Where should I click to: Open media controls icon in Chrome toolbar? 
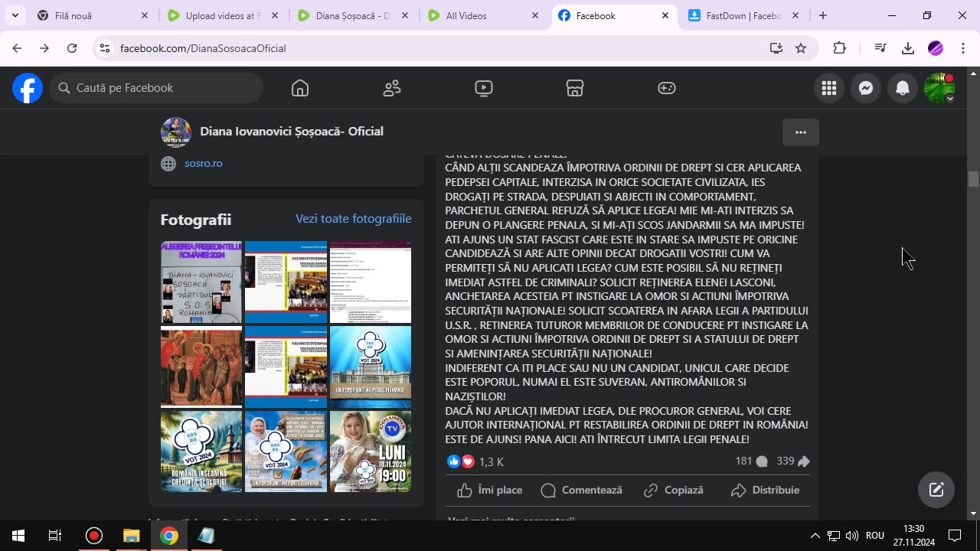coord(880,48)
